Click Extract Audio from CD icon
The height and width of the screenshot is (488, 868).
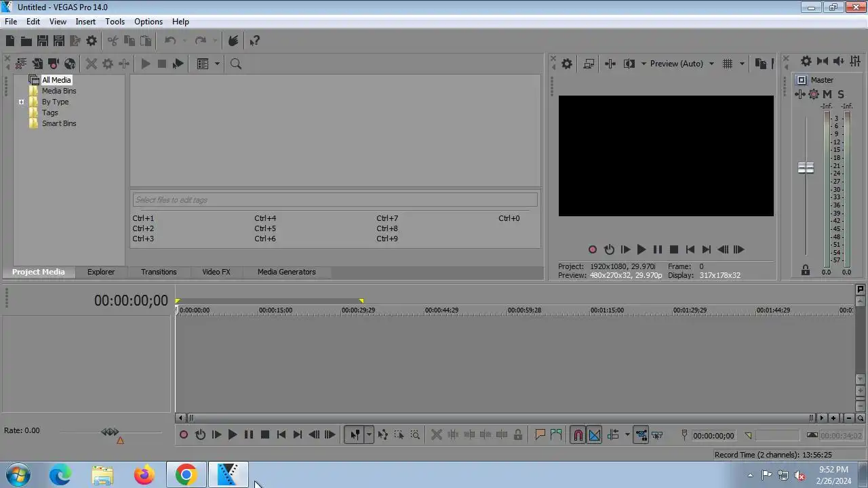coord(70,64)
